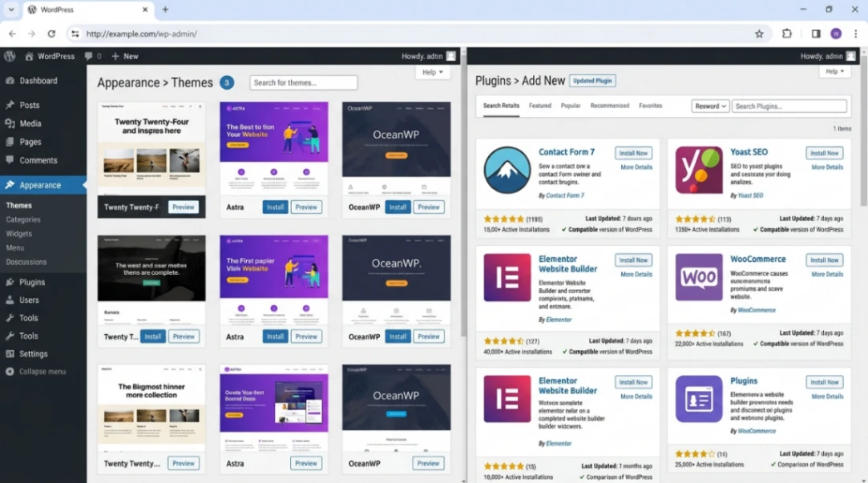Open the comments counter in top admin bar

tap(93, 56)
